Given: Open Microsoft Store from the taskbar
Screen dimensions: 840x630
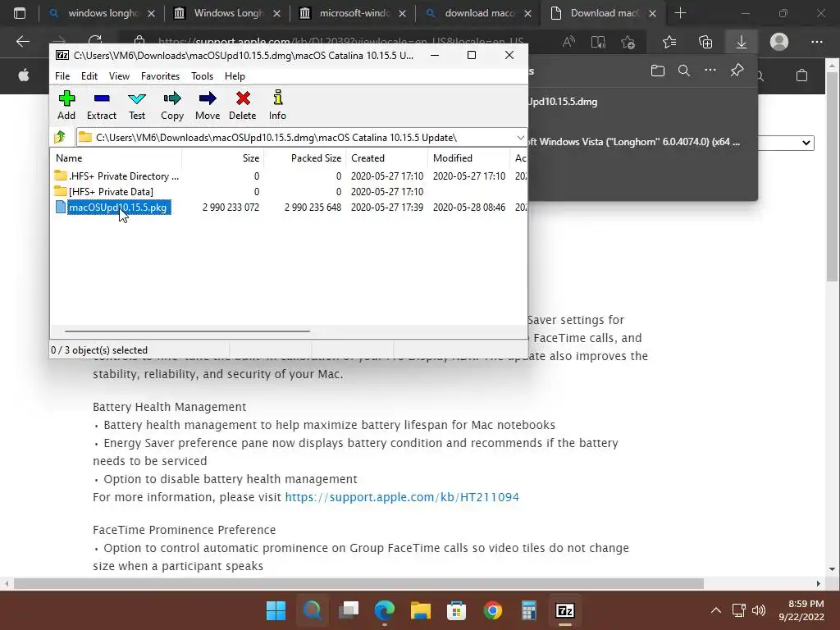Looking at the screenshot, I should pyautogui.click(x=456, y=610).
